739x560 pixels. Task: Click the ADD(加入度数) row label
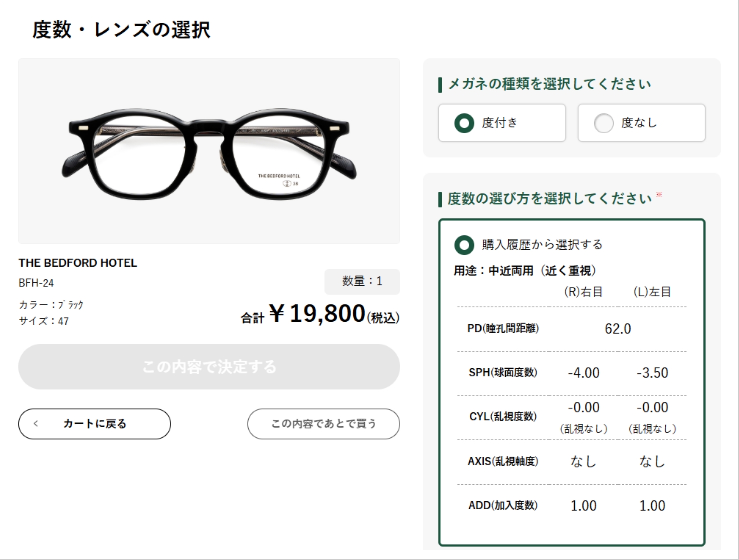tap(503, 505)
